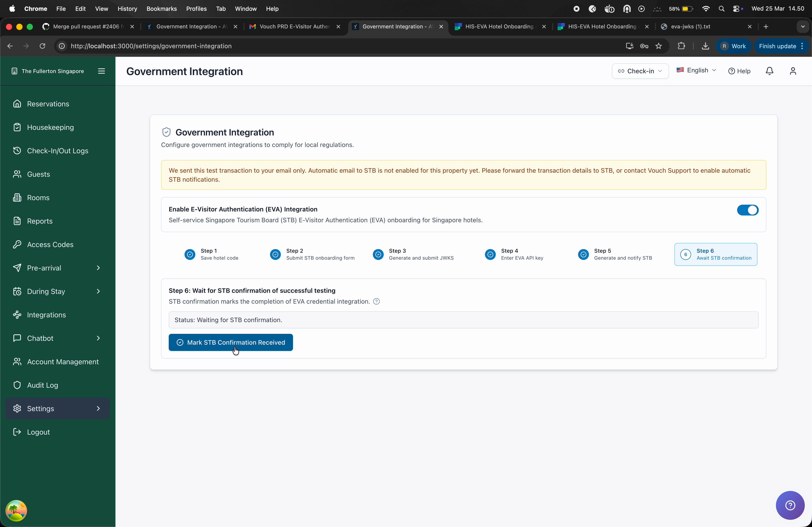Click the Finish update button
Screen dimensions: 812x527
click(x=778, y=46)
